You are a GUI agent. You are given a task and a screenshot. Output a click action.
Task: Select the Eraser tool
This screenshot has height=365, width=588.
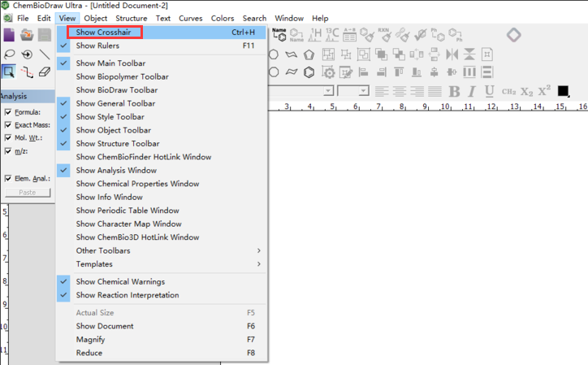click(x=45, y=72)
